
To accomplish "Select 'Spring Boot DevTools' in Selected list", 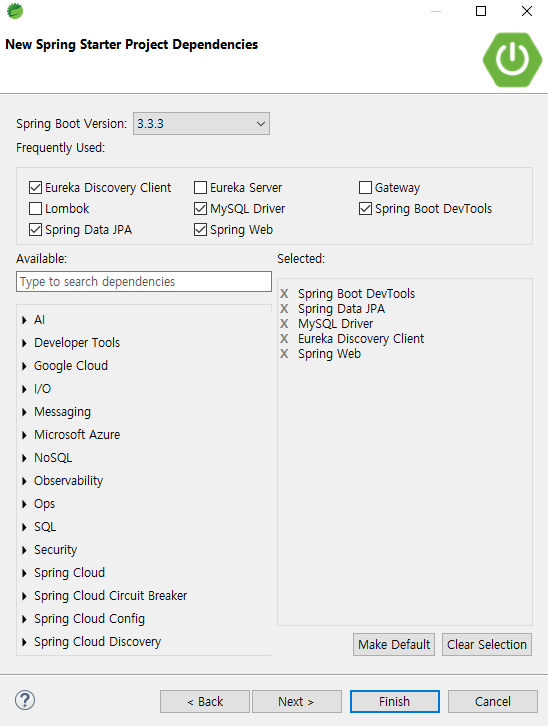I will tap(356, 294).
